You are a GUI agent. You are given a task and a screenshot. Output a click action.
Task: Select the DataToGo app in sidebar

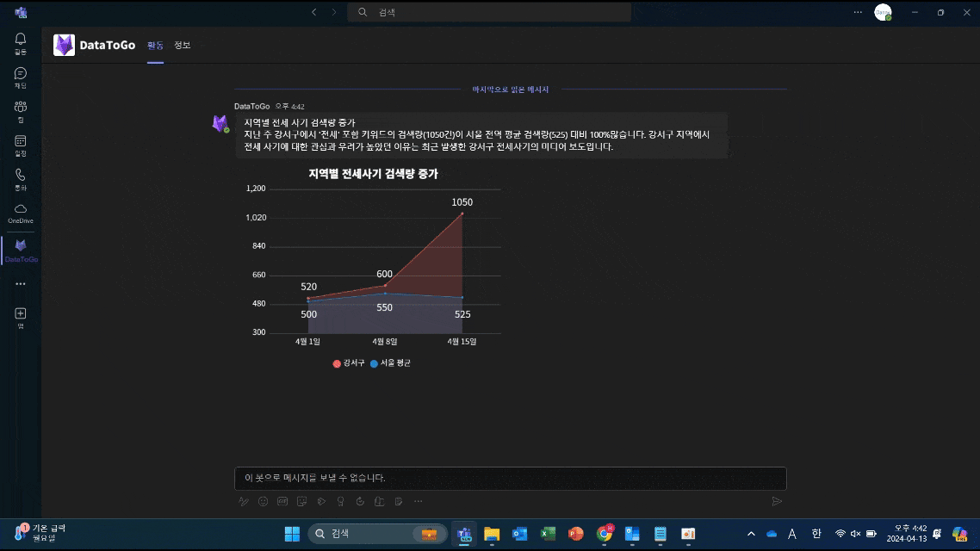coord(21,250)
